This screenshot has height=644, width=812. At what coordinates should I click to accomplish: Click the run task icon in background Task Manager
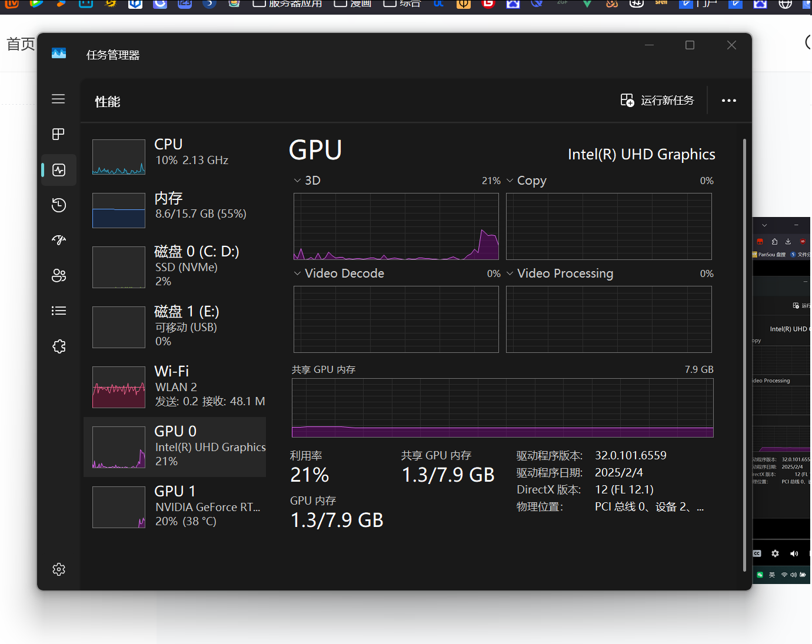click(x=796, y=305)
